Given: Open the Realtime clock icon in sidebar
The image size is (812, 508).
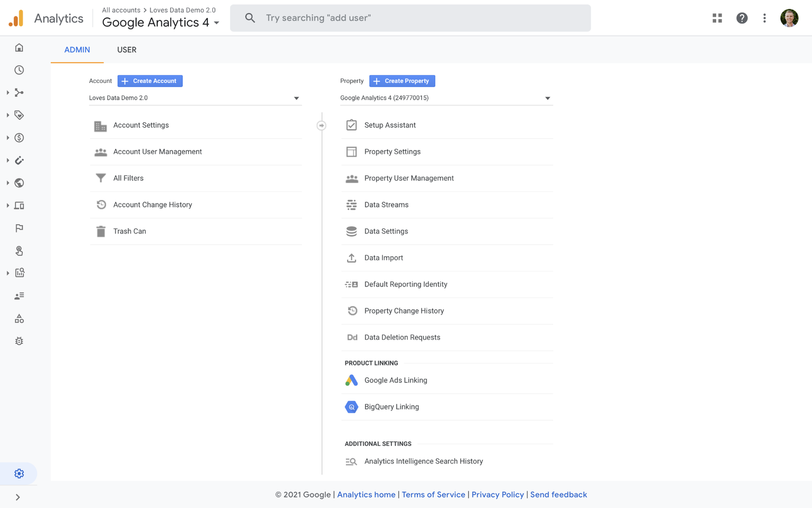Looking at the screenshot, I should pos(19,70).
